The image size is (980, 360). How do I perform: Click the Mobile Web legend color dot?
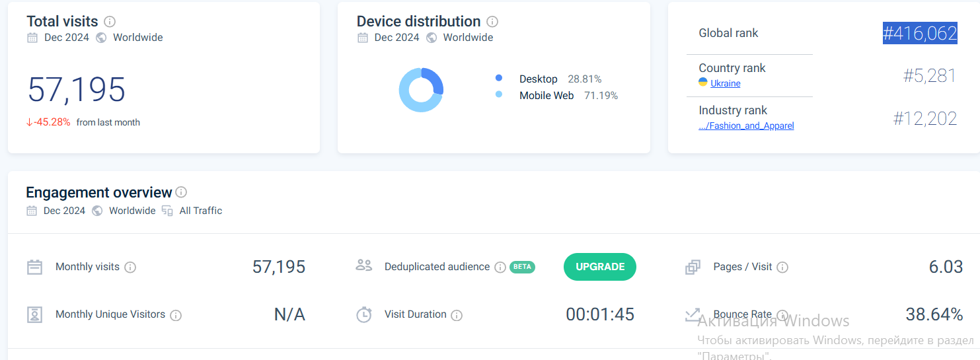point(499,94)
